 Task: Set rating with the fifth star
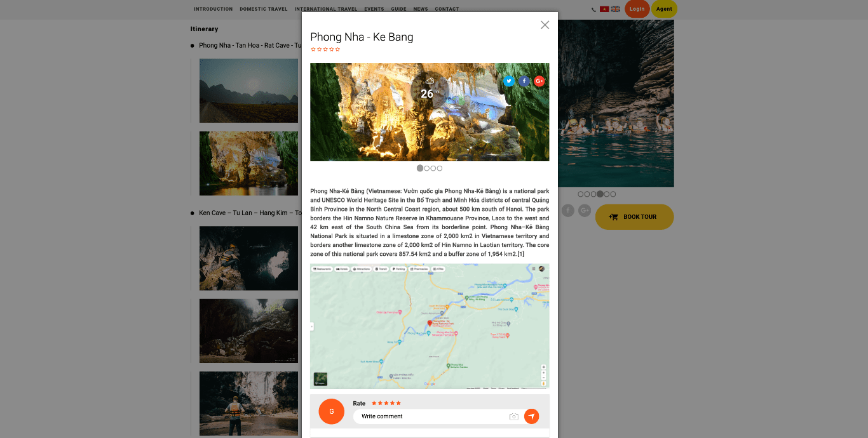398,403
